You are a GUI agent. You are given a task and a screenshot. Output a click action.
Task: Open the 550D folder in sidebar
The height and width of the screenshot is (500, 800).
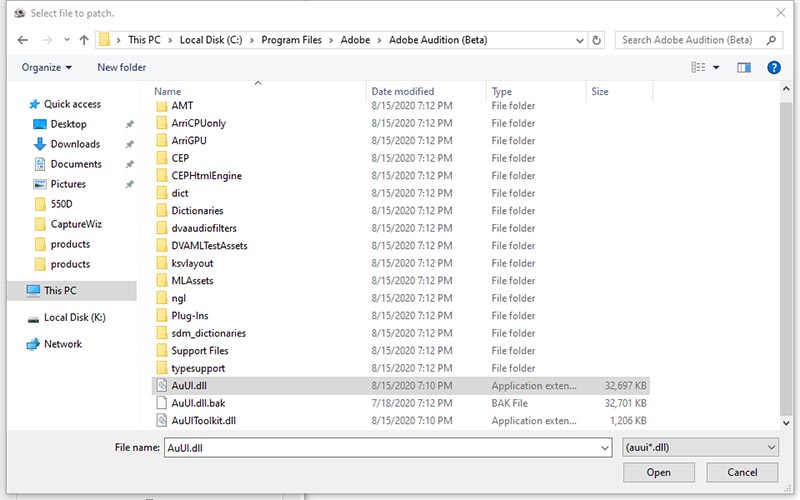point(61,204)
